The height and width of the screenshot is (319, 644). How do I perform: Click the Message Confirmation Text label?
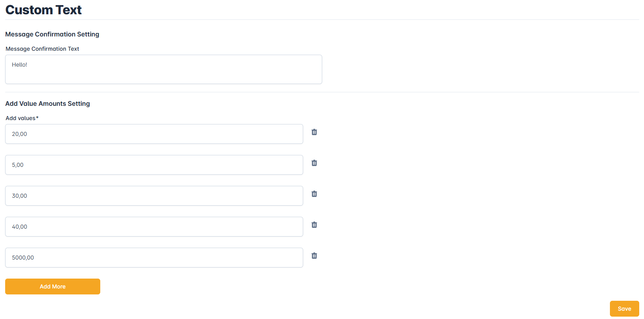(42, 49)
